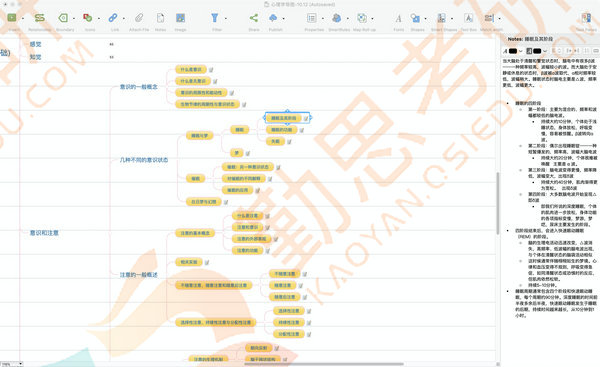The height and width of the screenshot is (367, 600).
Task: Click the black font color swatch in Notes
Action: click(x=513, y=51)
